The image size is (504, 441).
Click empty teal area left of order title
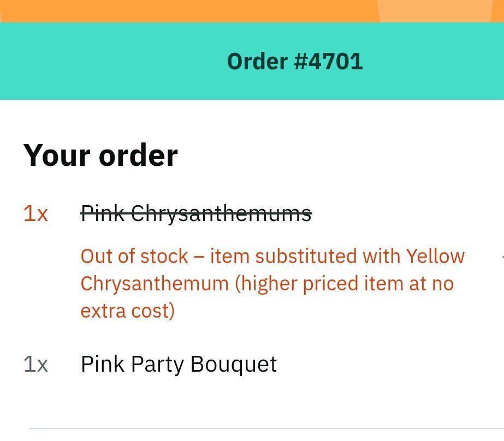click(109, 61)
